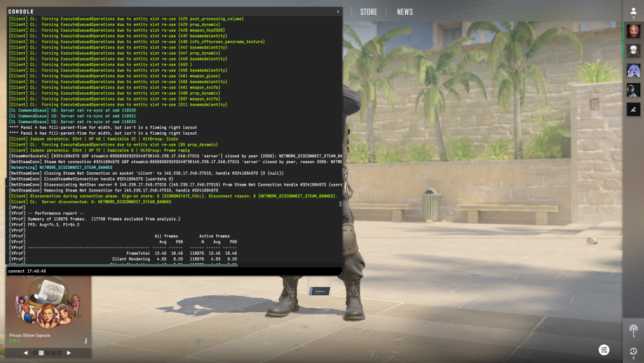Select the FrameTotal row in VProf table
644x363 pixels.
[123, 253]
